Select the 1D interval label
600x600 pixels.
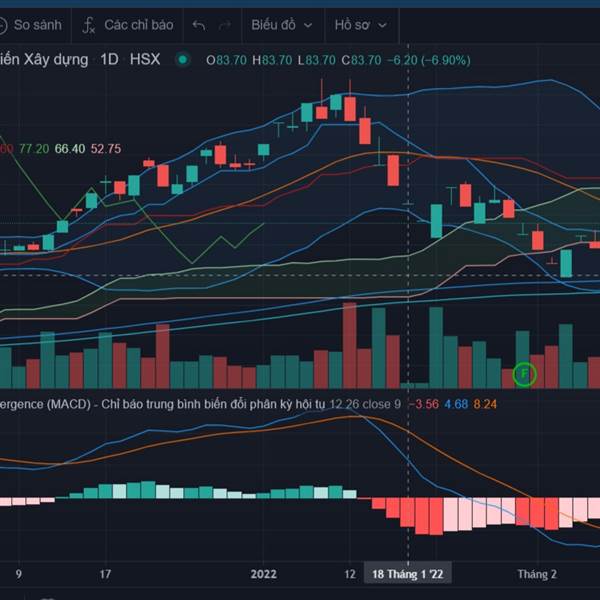pos(109,60)
